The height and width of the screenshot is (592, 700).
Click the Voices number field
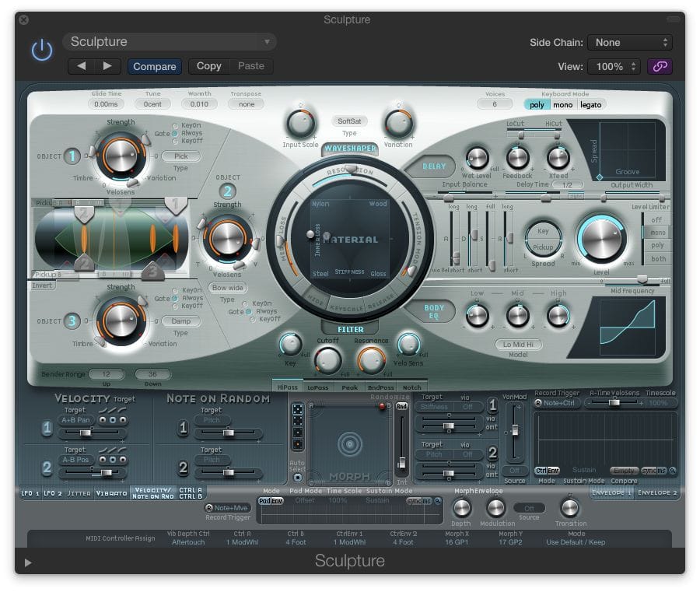(495, 104)
